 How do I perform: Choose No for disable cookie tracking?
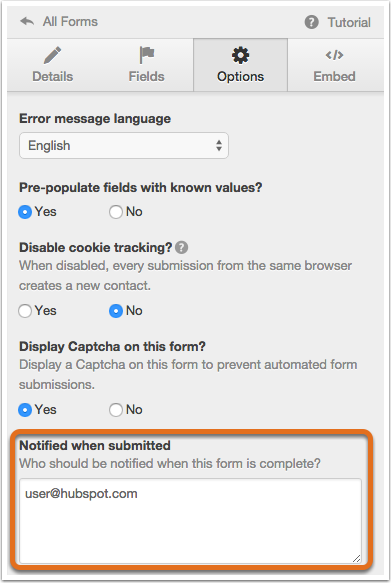click(116, 311)
